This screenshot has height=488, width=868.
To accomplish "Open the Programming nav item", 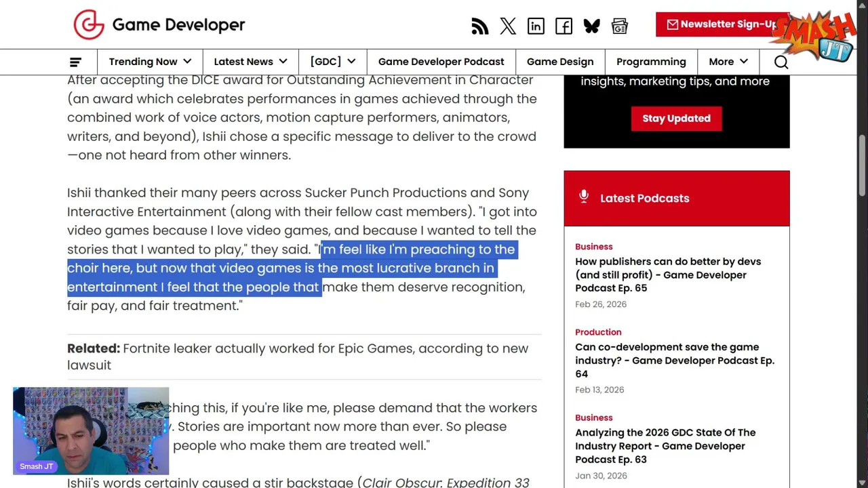I will tap(651, 62).
